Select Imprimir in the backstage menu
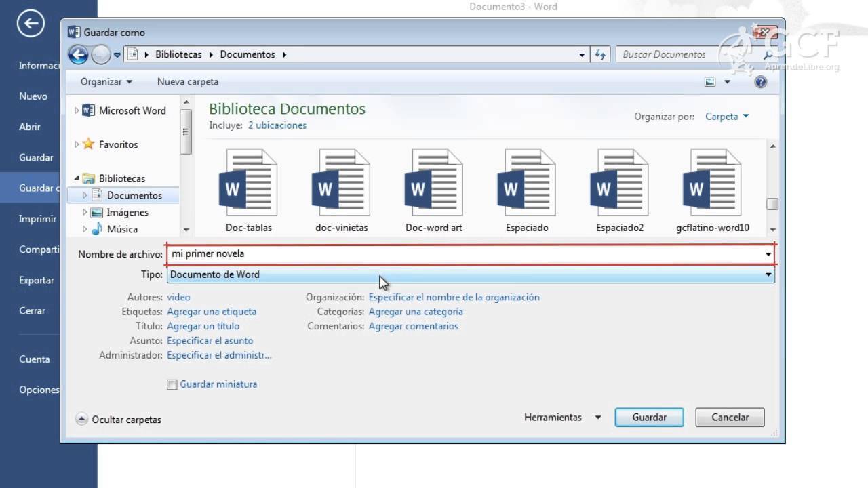The height and width of the screenshot is (488, 868). tap(38, 219)
